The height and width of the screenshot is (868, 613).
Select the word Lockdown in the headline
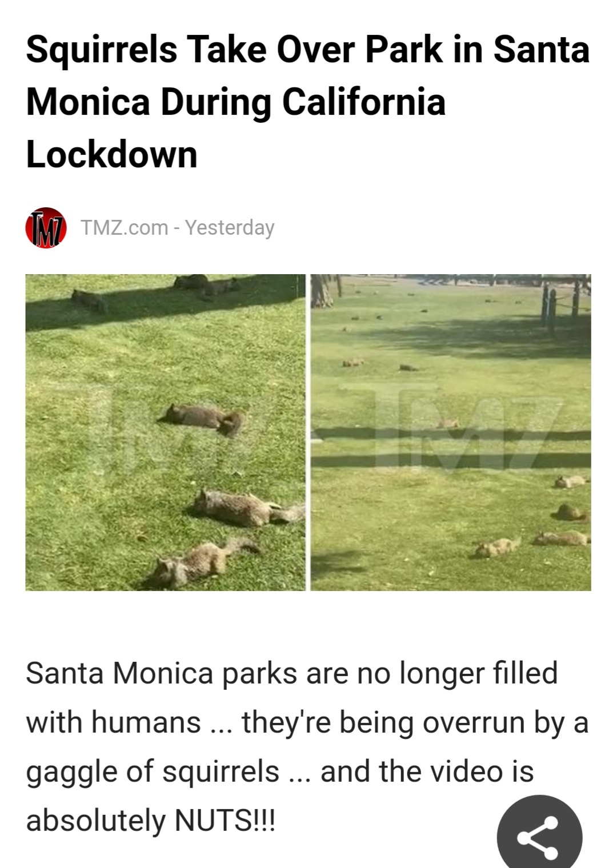(x=112, y=154)
